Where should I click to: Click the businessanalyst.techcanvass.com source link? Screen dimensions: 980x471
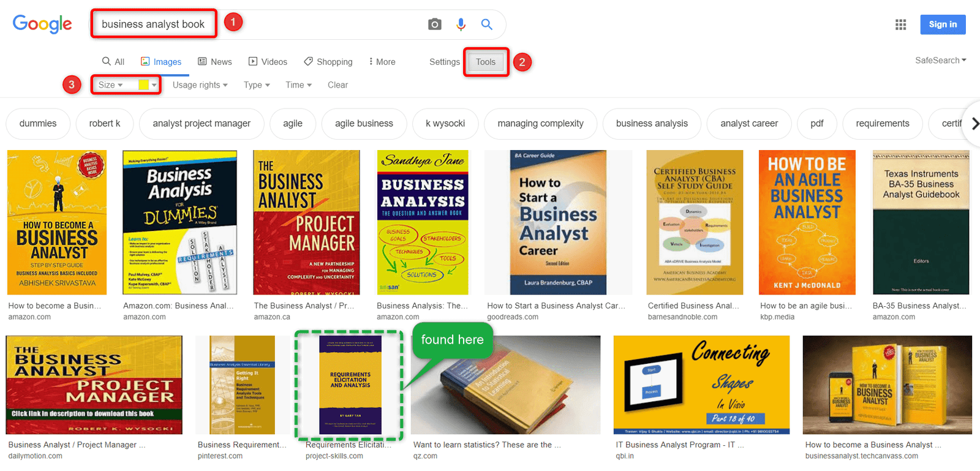[861, 456]
